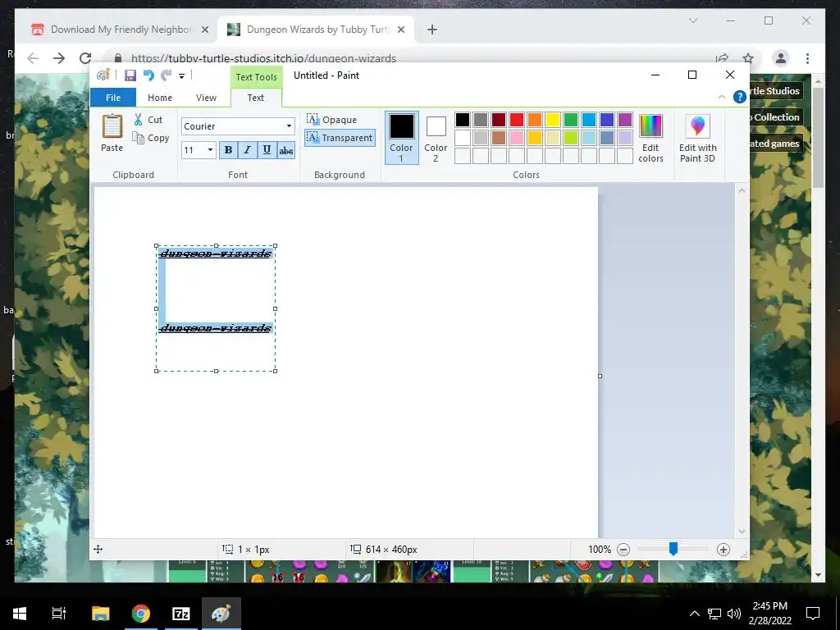
Task: Click Paint canvas vertical scrollbar down arrow
Action: click(x=742, y=532)
